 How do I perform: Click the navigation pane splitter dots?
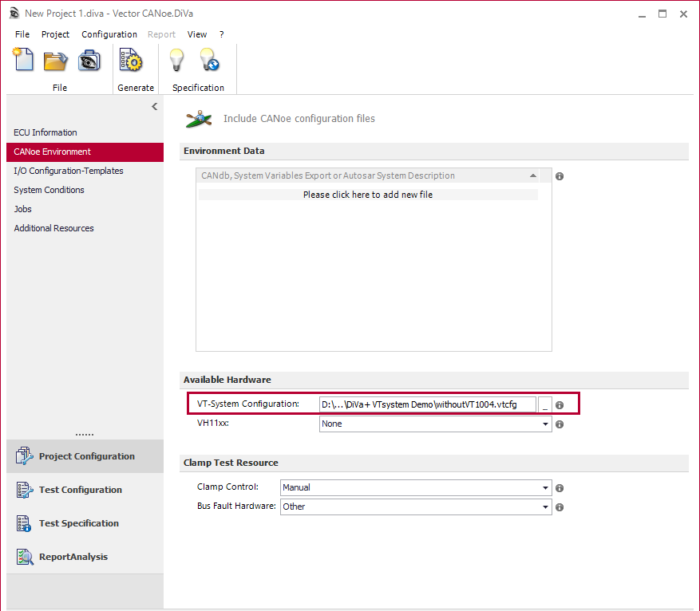[85, 434]
